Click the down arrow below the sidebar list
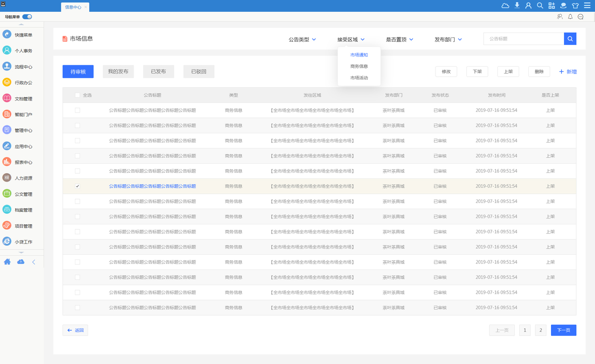The height and width of the screenshot is (364, 595). 21,252
